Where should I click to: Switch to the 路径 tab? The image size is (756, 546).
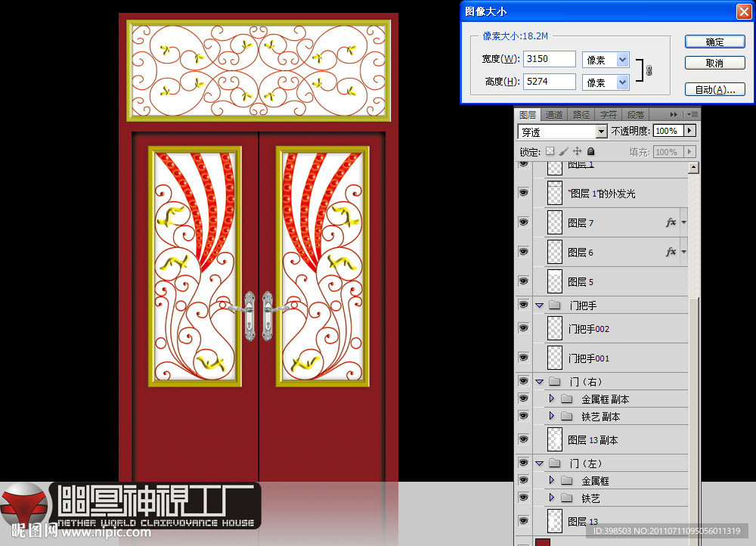[581, 115]
